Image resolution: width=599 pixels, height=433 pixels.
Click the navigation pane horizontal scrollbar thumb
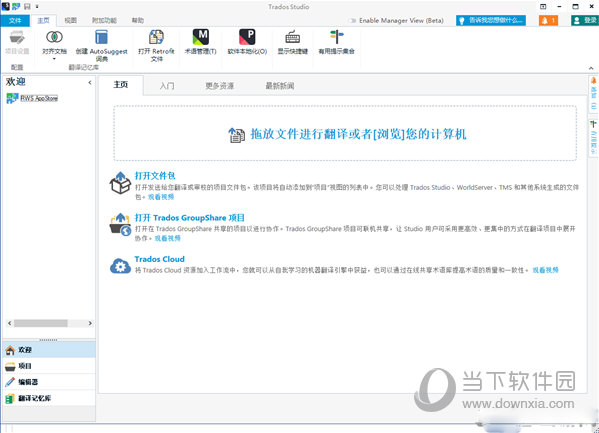click(40, 323)
